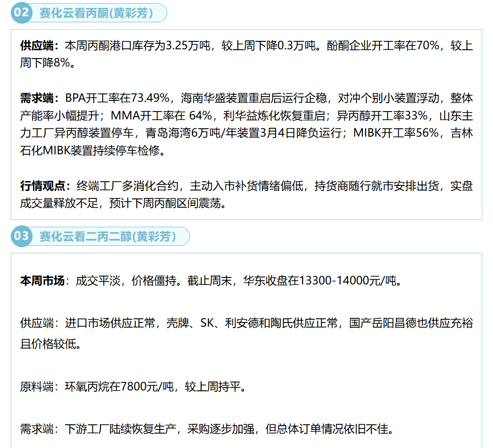Click the text 华东收盘在13300-14000元/吨
The image size is (493, 448).
[x=320, y=281]
